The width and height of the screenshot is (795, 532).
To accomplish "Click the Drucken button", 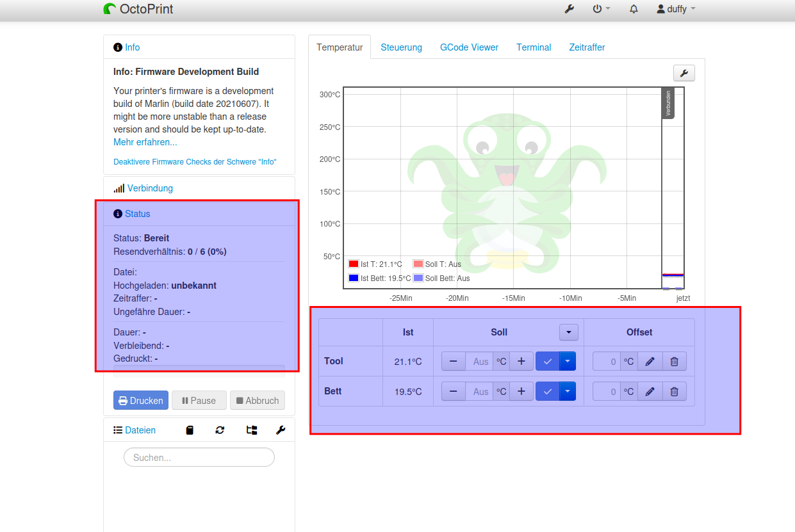I will 141,400.
